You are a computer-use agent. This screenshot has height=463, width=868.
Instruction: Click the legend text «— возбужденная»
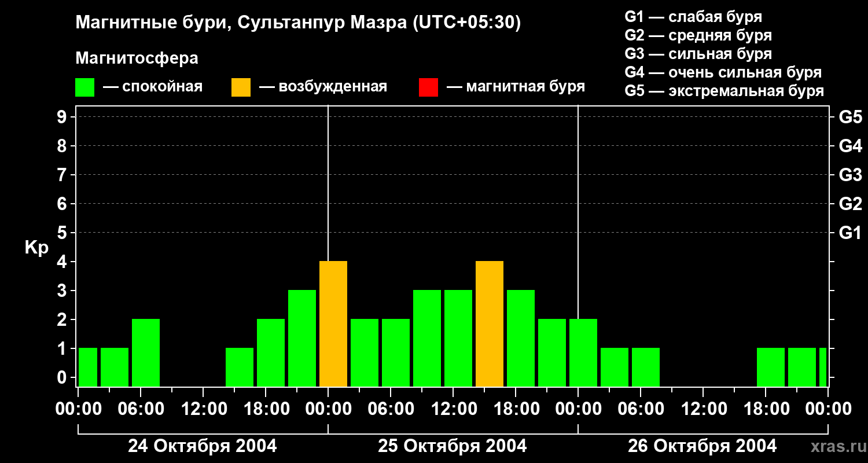coord(323,87)
